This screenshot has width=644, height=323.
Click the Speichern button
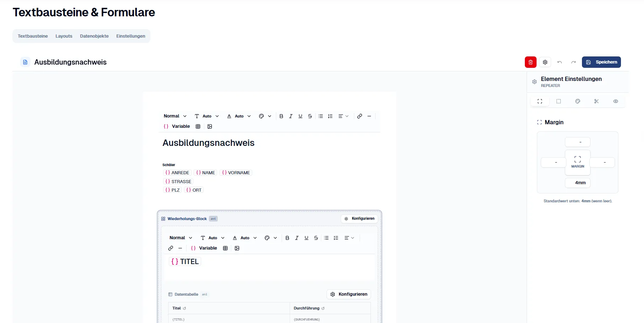pyautogui.click(x=601, y=62)
